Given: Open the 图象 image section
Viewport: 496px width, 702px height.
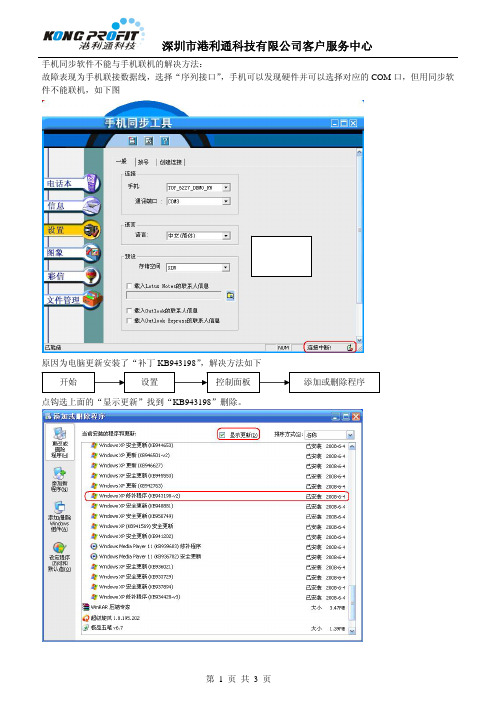Looking at the screenshot, I should coord(72,253).
